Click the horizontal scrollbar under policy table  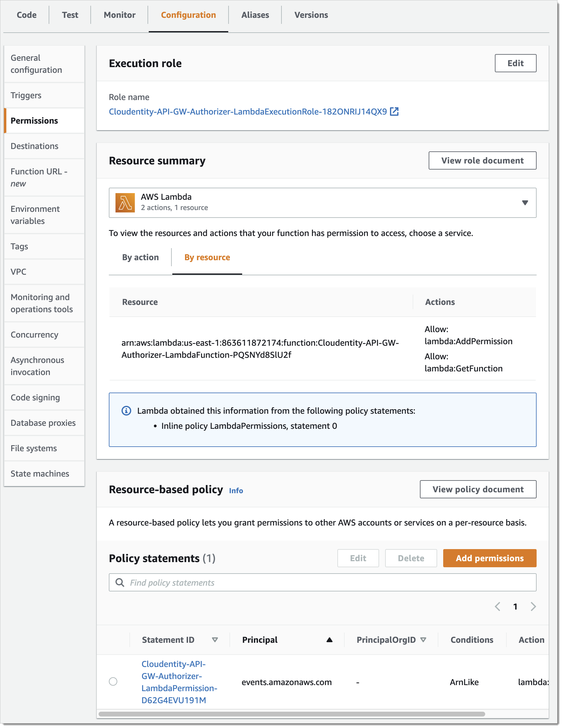click(x=292, y=714)
